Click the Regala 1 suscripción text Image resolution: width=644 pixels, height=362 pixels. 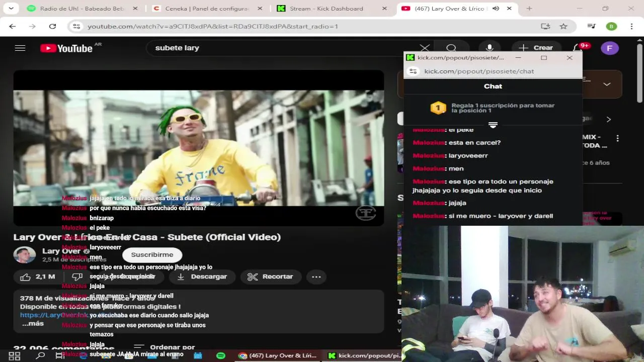point(503,108)
